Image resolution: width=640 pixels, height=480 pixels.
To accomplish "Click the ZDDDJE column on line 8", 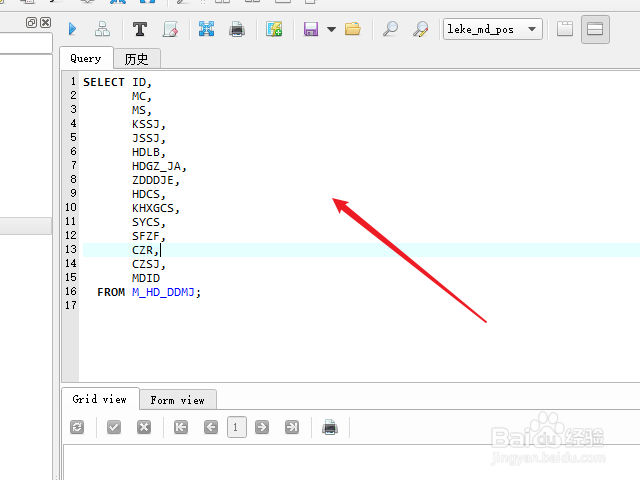I will [x=153, y=180].
